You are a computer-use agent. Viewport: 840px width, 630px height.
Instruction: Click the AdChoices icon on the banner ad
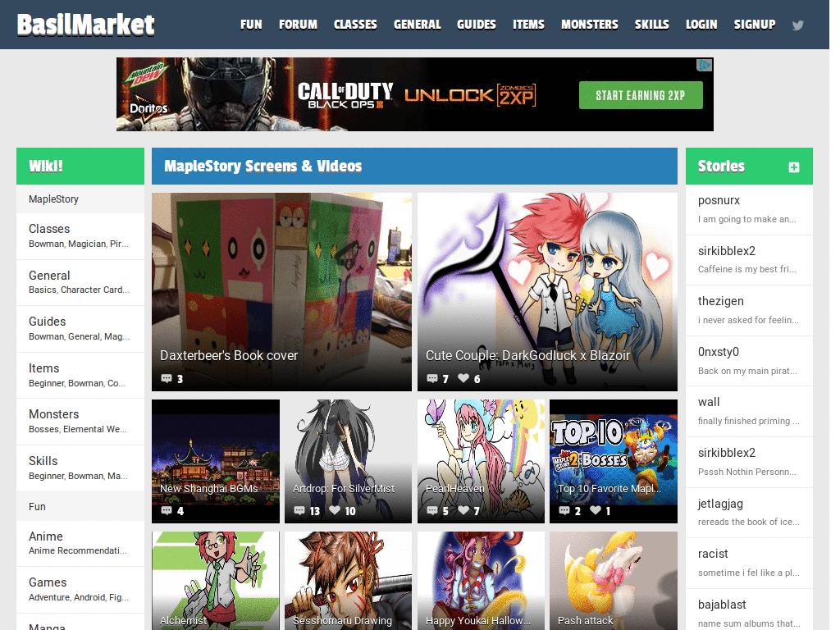pyautogui.click(x=705, y=64)
